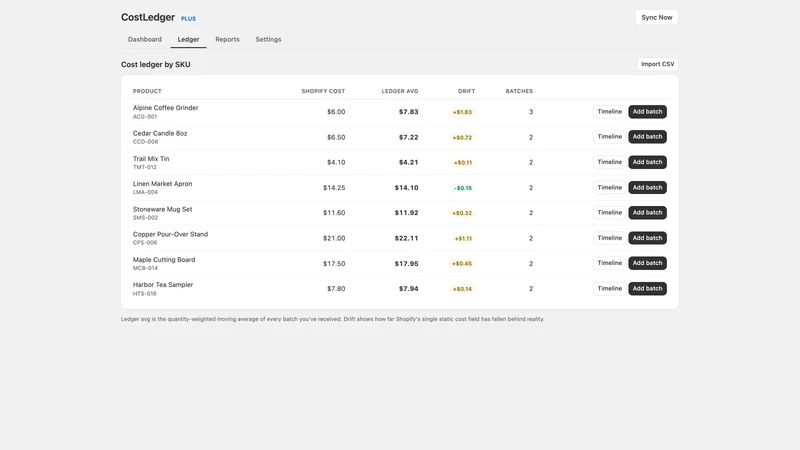Switch to the Reports tab

[x=227, y=39]
